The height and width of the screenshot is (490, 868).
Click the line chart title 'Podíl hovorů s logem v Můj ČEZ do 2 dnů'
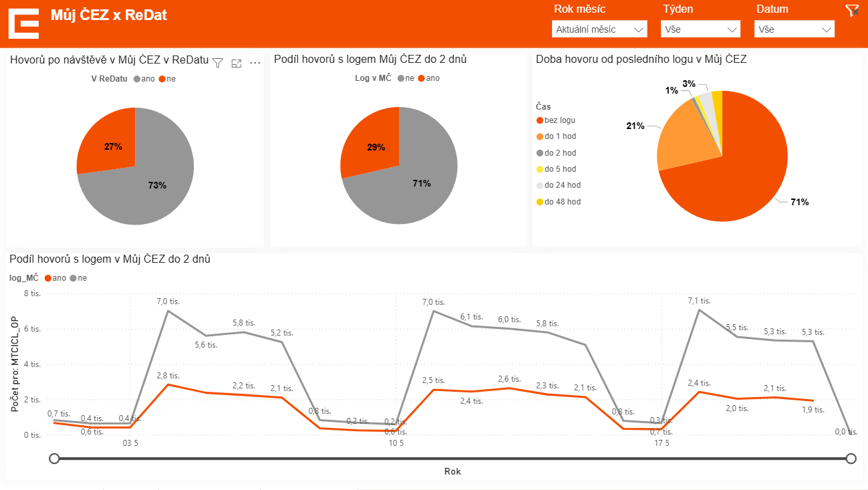tap(110, 259)
